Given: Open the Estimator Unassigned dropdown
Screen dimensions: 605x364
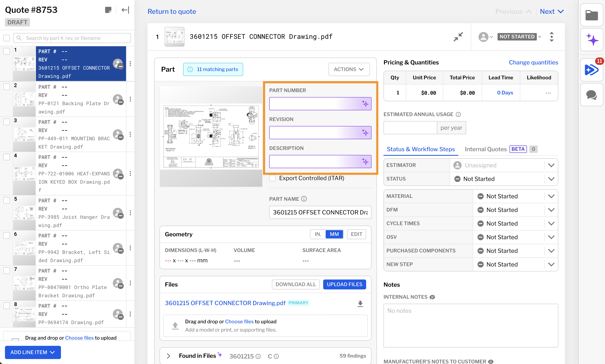Looking at the screenshot, I should pos(504,165).
